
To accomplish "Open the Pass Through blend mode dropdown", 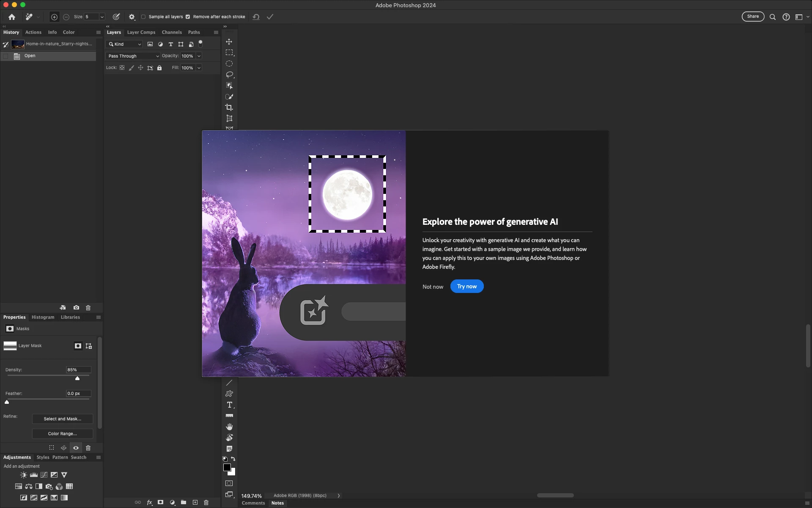I will click(x=133, y=56).
